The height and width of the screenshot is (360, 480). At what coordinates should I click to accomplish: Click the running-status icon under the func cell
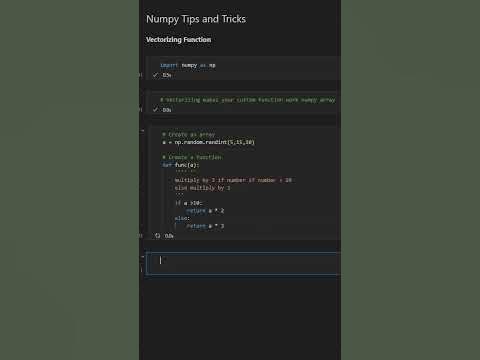point(157,236)
